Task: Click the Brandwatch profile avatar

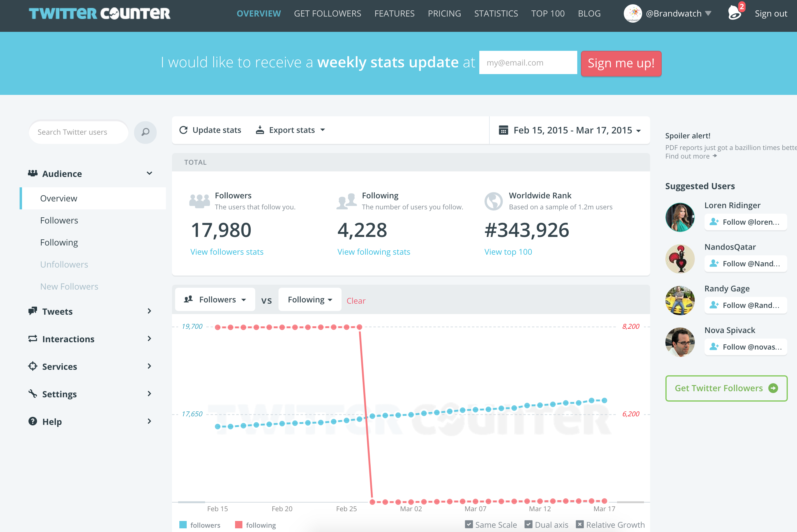Action: point(633,13)
